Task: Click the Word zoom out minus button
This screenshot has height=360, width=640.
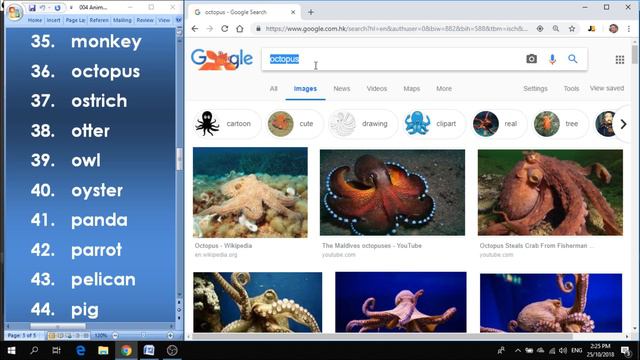Action: point(115,336)
